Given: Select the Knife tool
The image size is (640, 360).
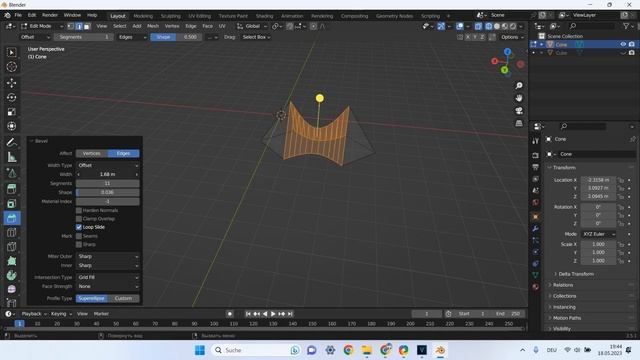Looking at the screenshot, I should [11, 247].
